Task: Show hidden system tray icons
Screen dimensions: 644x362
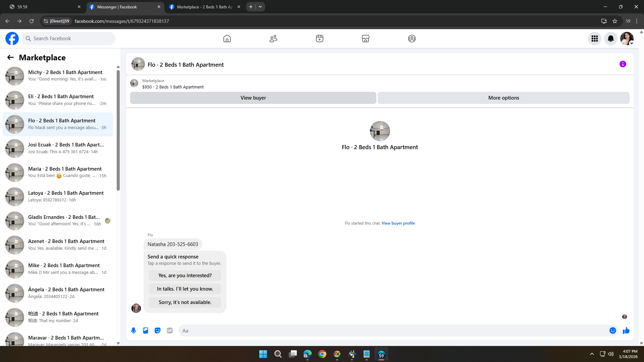Action: pos(592,354)
